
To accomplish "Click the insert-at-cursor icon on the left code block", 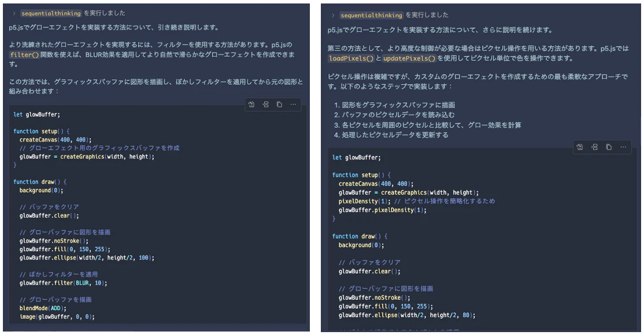I will click(x=265, y=105).
